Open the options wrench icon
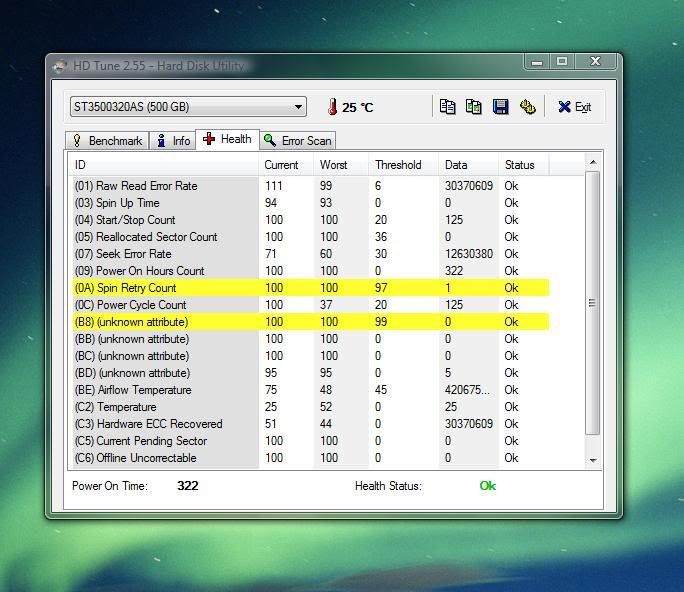Viewport: 684px width, 592px height. [527, 107]
